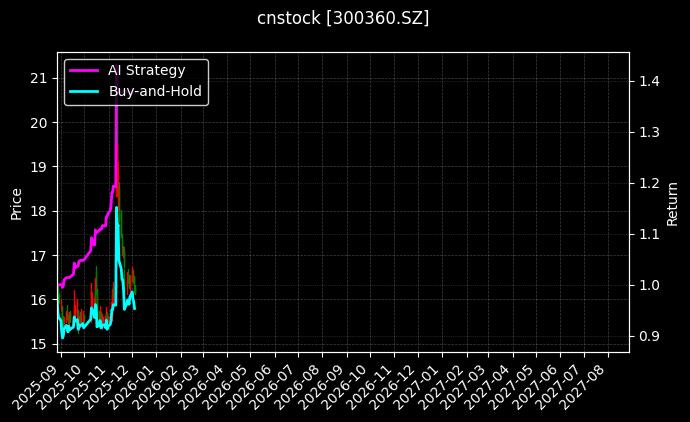
Task: Click the 1.0 return tick label
Action: pyautogui.click(x=651, y=285)
